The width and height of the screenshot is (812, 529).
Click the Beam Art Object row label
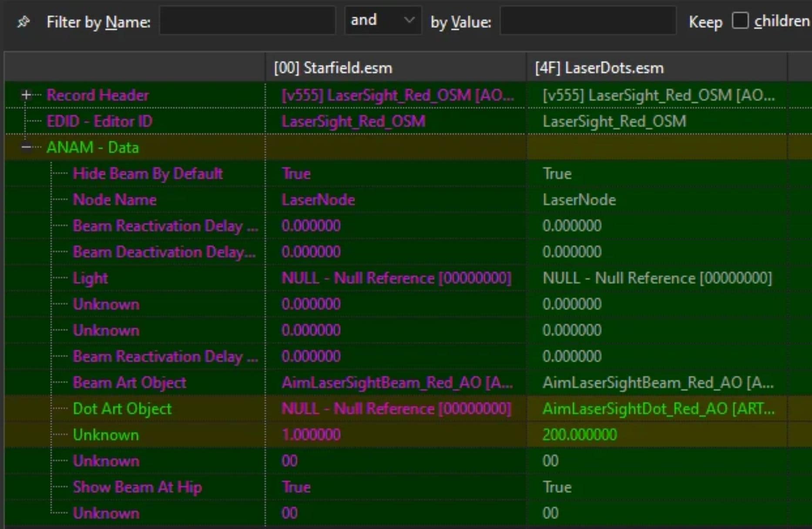[x=129, y=383]
